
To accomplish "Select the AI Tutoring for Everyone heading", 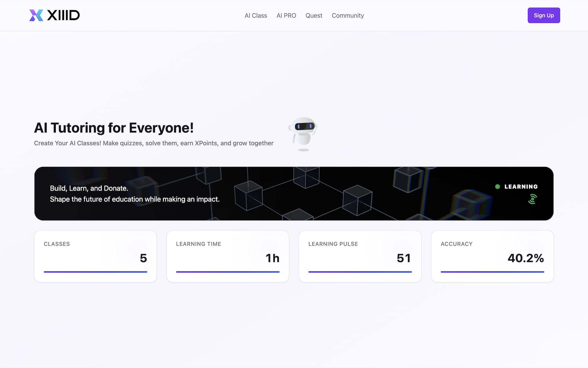I will (x=114, y=128).
